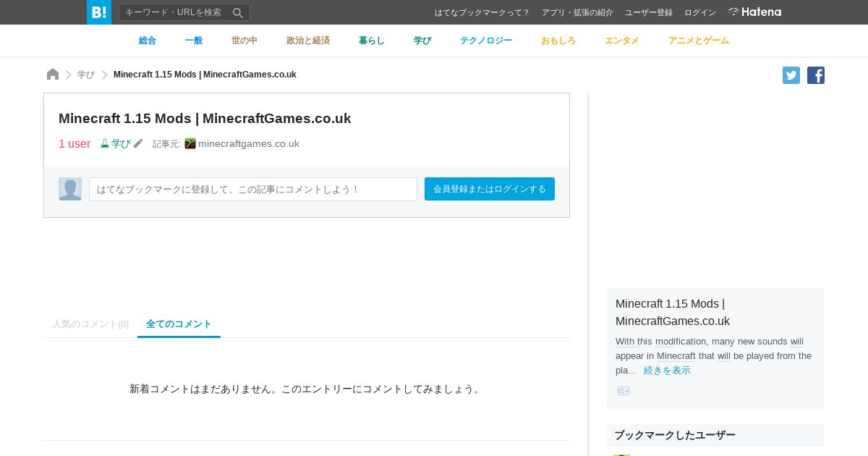Click the small image icon in sidebar summary

click(x=624, y=391)
